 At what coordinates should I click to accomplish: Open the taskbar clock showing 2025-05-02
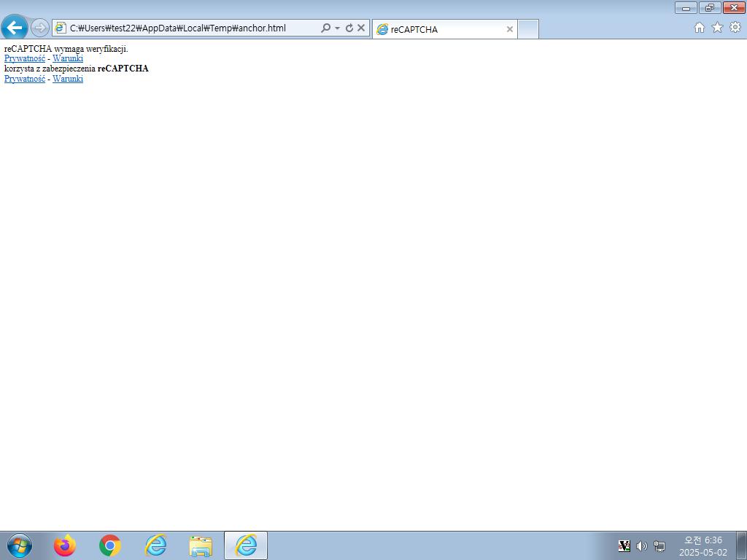pos(703,546)
